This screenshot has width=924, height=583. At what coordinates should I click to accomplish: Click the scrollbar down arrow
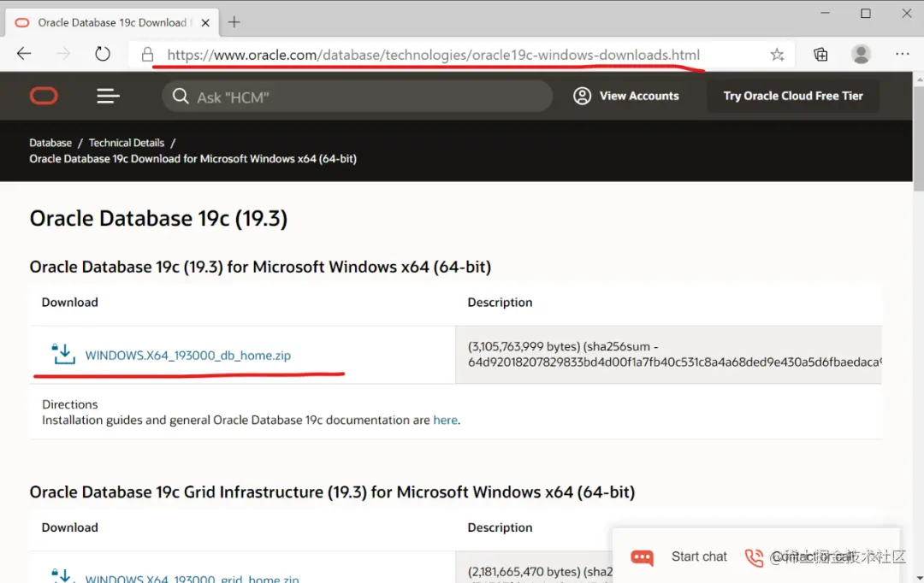tap(919, 578)
